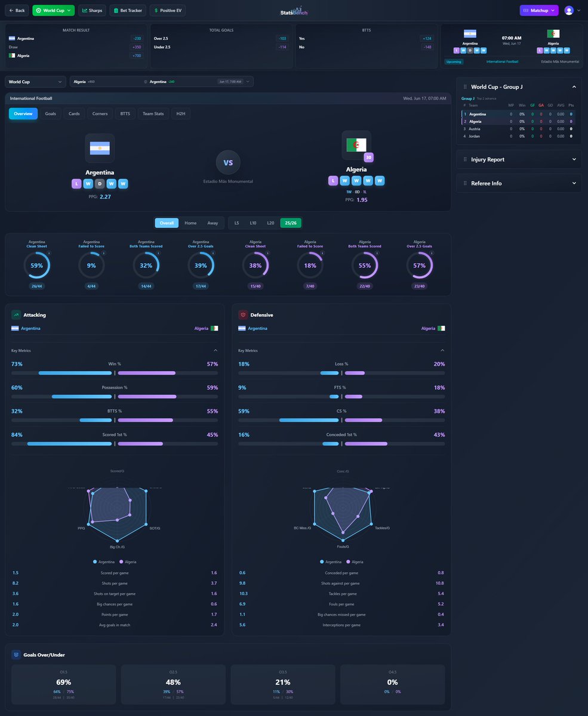Click the Back button
The width and height of the screenshot is (588, 716).
pos(17,10)
